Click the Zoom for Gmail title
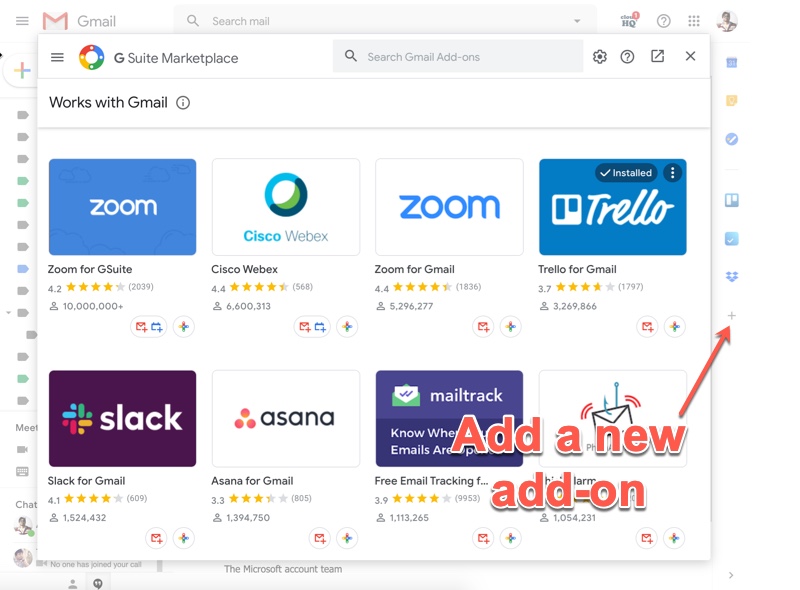The width and height of the screenshot is (800, 590). [x=414, y=269]
